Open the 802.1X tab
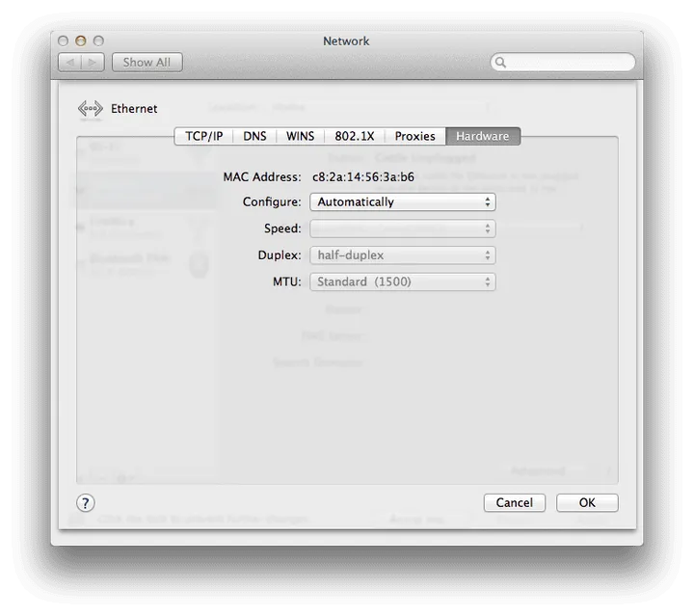The height and width of the screenshot is (616, 694). [354, 136]
